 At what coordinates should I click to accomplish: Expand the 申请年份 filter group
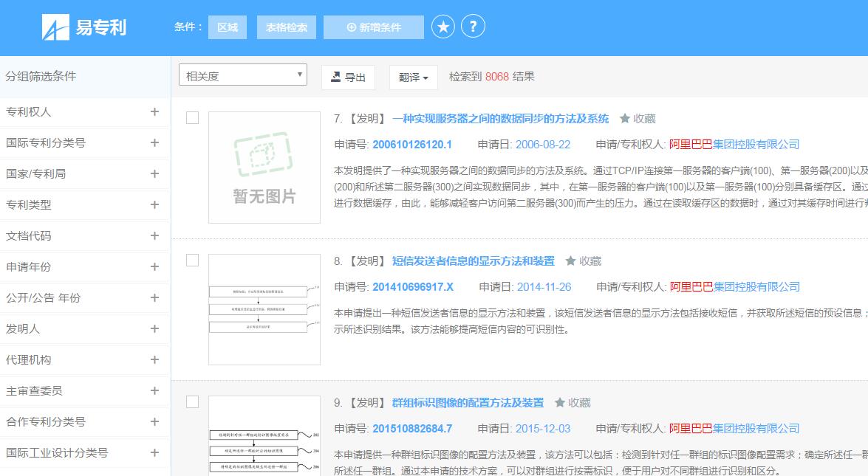pyautogui.click(x=154, y=266)
